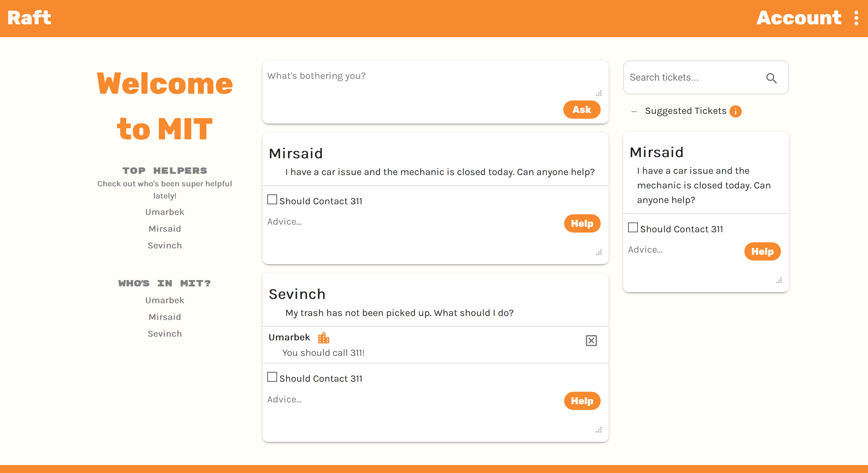
Task: Select Umarbek under Top Helpers
Action: [x=165, y=212]
